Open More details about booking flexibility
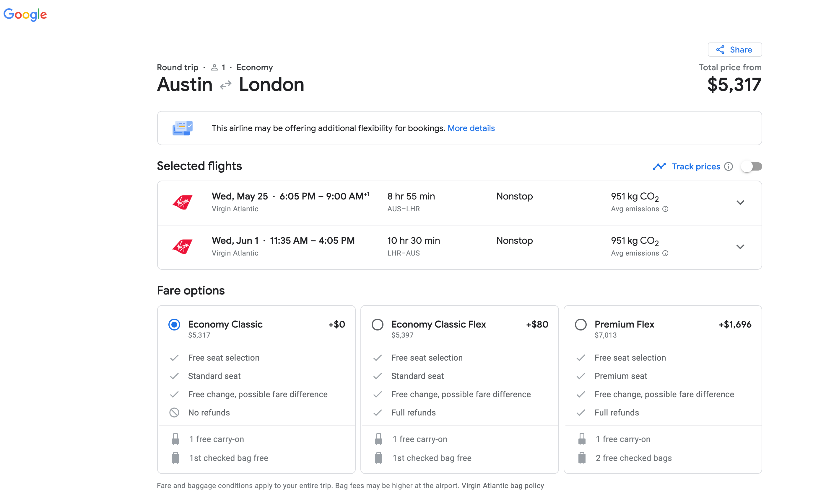Image resolution: width=839 pixels, height=504 pixels. coord(471,128)
